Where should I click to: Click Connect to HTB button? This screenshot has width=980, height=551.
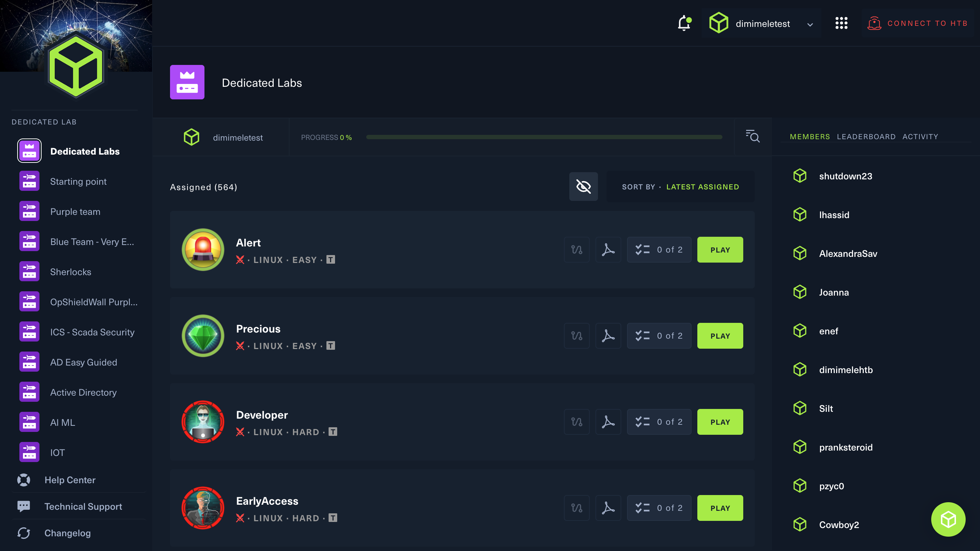pos(917,23)
